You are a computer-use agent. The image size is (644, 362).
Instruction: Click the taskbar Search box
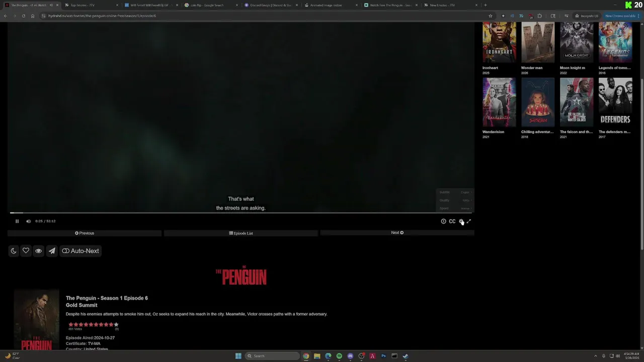[x=272, y=356]
